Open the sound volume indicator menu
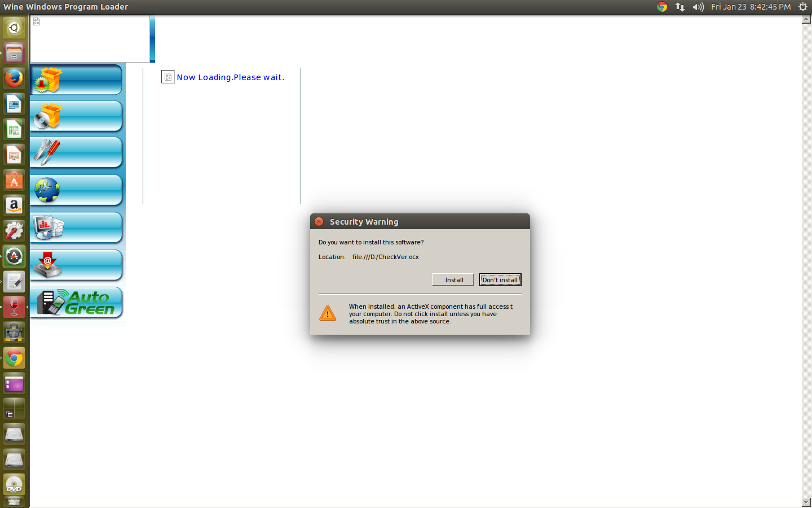The image size is (812, 508). pos(698,7)
